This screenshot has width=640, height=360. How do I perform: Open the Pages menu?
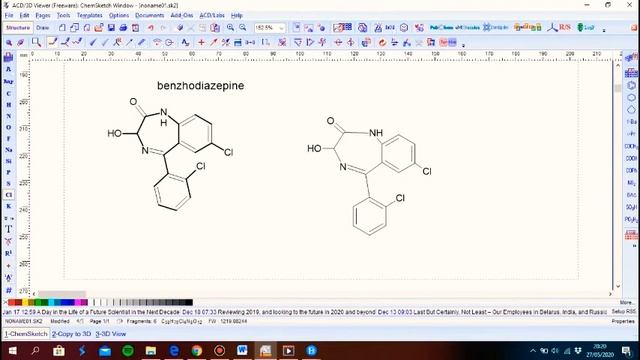[43, 15]
